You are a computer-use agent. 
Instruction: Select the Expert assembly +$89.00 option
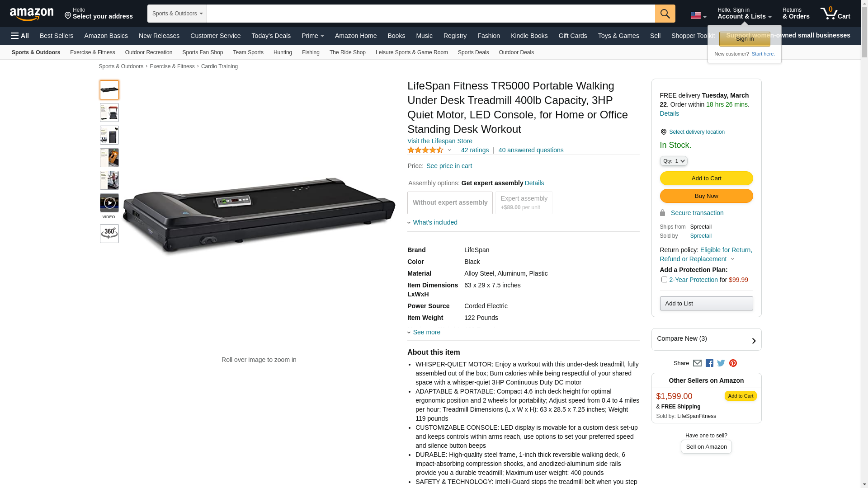click(x=524, y=203)
